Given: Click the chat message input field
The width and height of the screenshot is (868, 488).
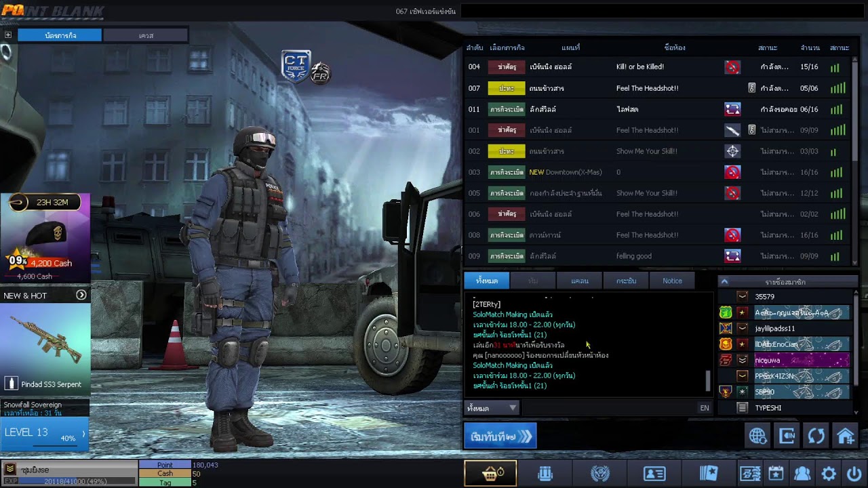Looking at the screenshot, I should (609, 408).
